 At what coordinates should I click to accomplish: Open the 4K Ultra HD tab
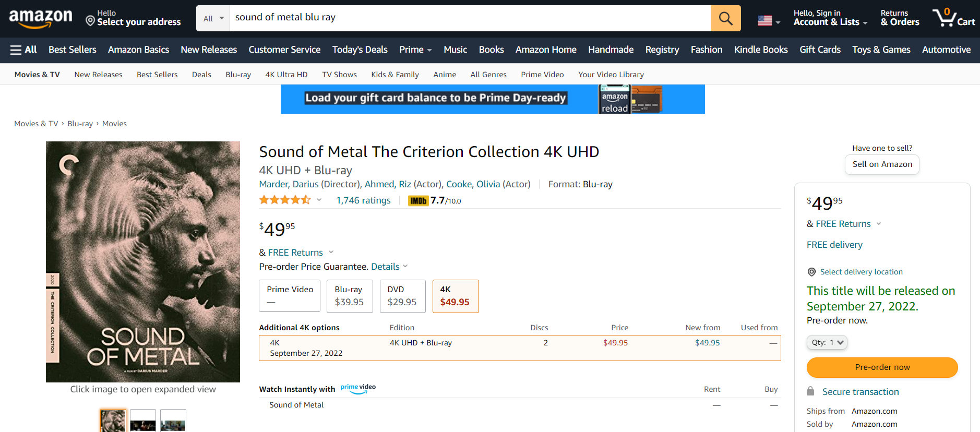coord(286,75)
